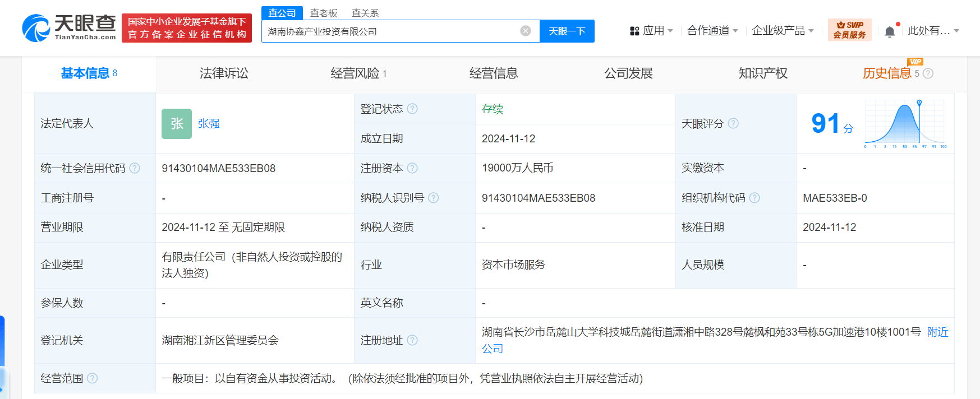Switch to the 查老板 search tab

click(x=324, y=13)
